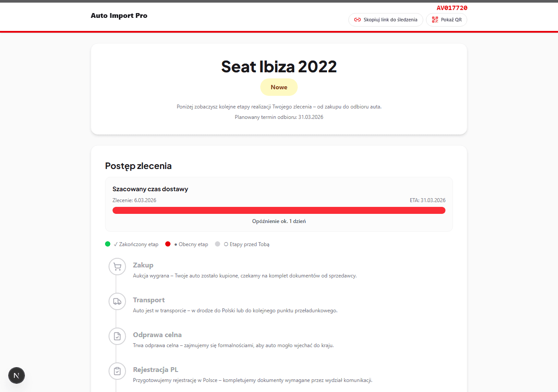This screenshot has height=392, width=558.
Task: Click the order number AV017720
Action: pyautogui.click(x=452, y=8)
